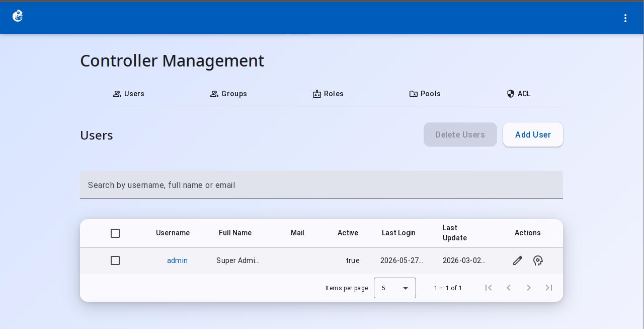Go to the first page of users

489,288
